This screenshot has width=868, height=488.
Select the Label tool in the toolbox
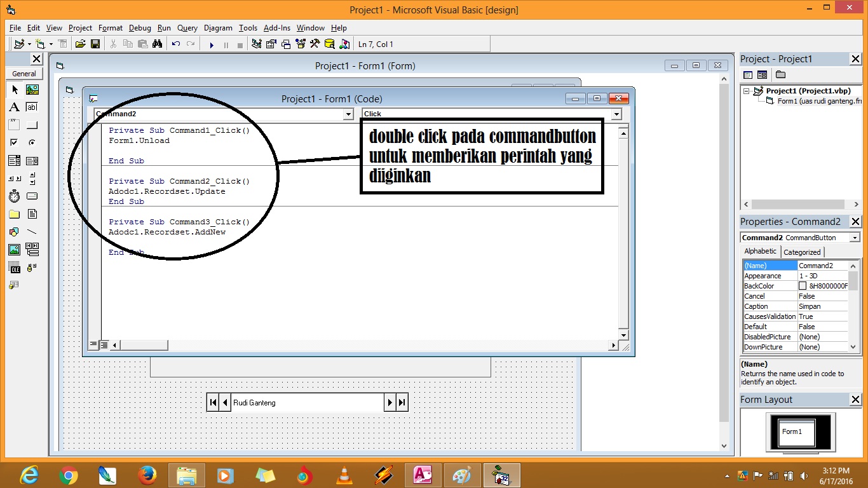15,107
